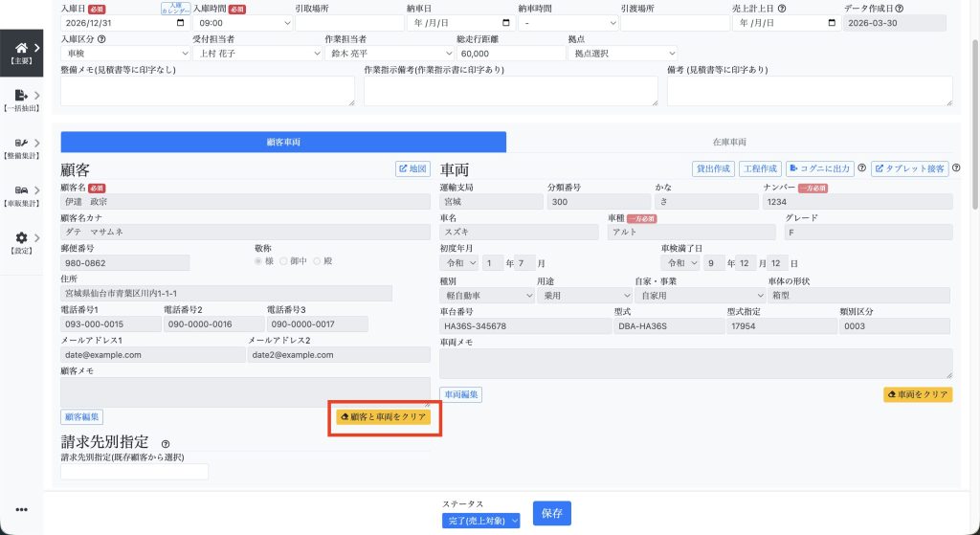Open the 種別 軽自動車 dropdown

point(487,296)
